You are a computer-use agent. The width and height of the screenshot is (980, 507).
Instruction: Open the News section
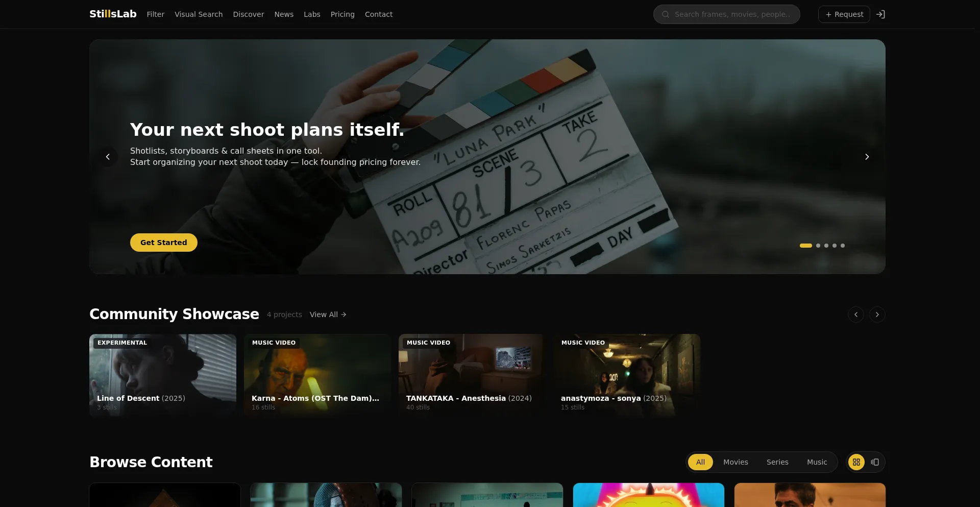pos(284,14)
